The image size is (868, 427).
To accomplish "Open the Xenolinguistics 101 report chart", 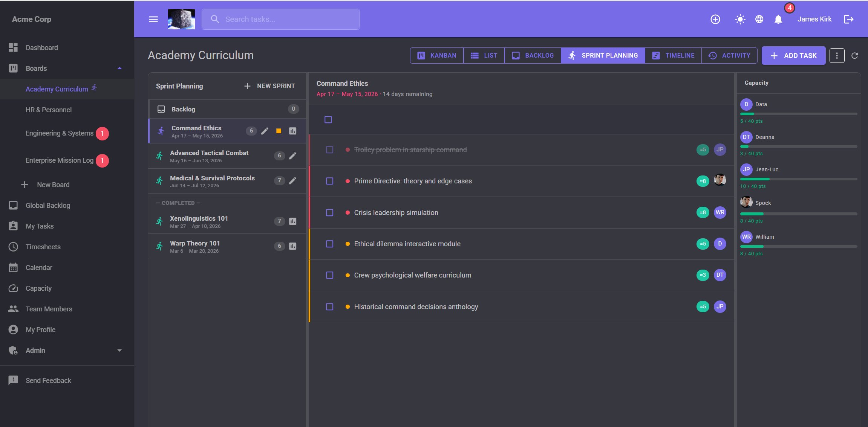I will pyautogui.click(x=292, y=221).
